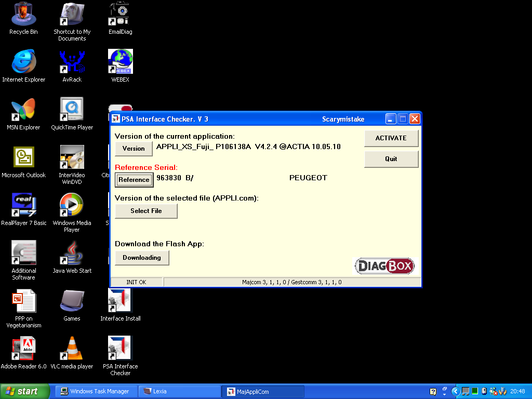This screenshot has width=532, height=399.
Task: Click the PSA Interface Checker title bar icon
Action: coord(116,119)
